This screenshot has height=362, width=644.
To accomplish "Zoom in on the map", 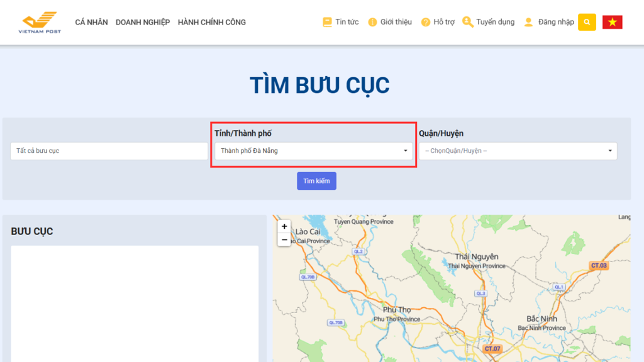I will (x=284, y=226).
